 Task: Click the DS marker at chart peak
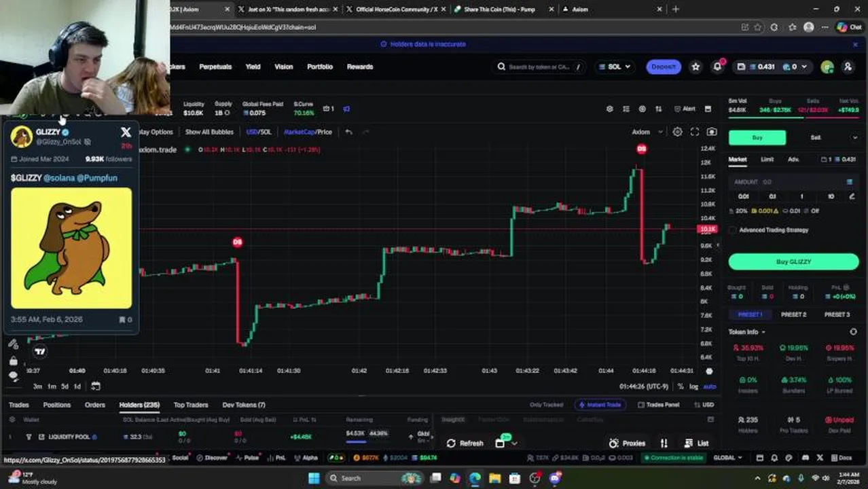(x=642, y=149)
